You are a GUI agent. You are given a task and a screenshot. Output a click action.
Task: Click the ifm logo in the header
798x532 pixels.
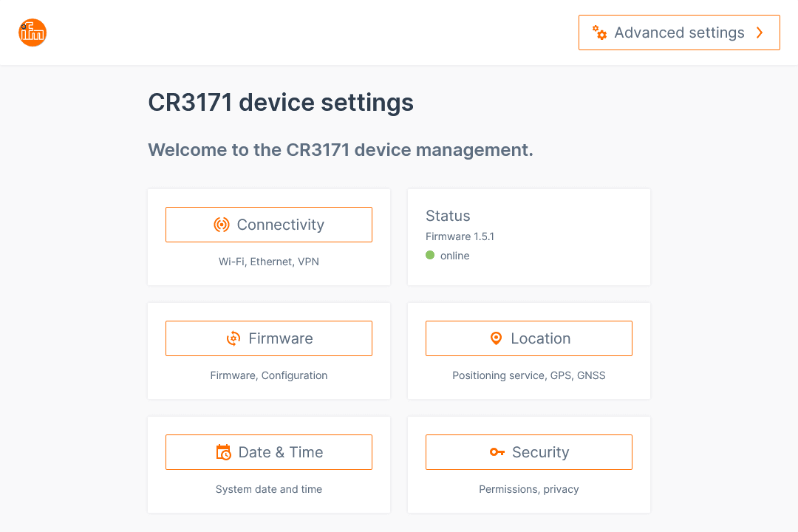pos(33,33)
